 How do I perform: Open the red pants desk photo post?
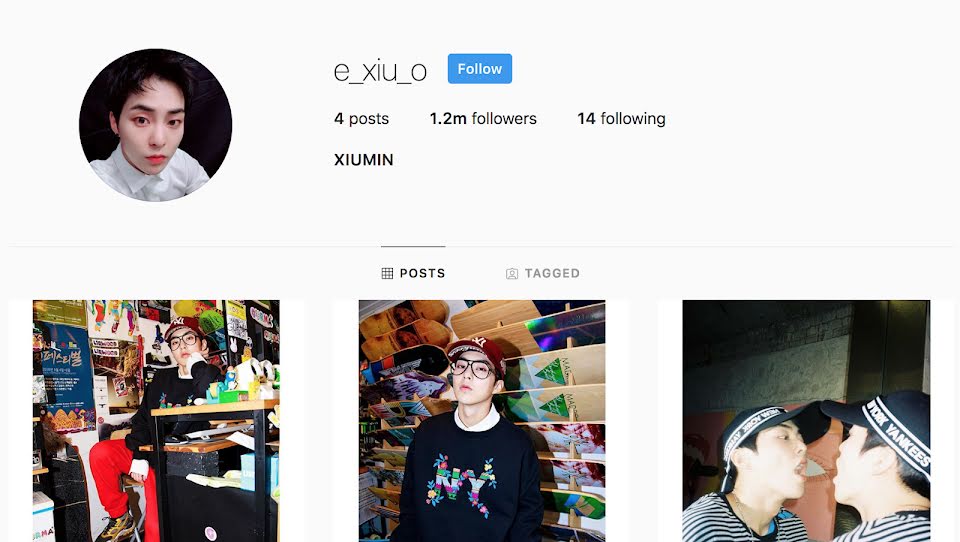click(x=156, y=421)
